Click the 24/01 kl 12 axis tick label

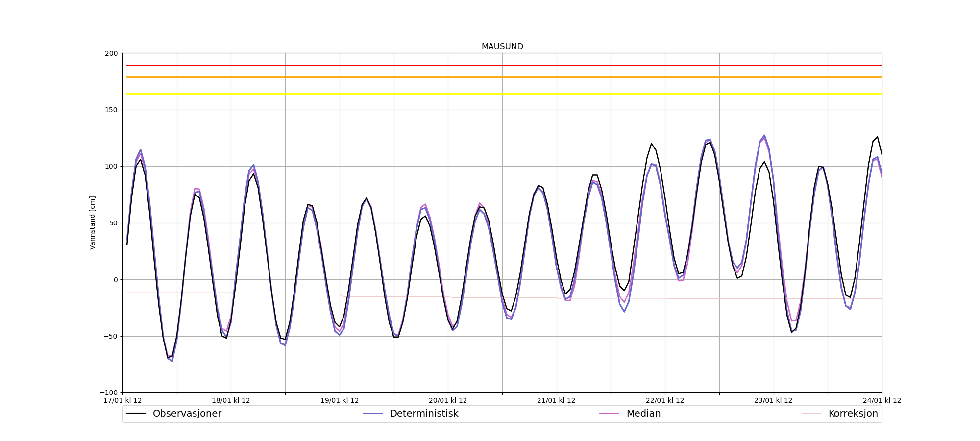point(882,400)
